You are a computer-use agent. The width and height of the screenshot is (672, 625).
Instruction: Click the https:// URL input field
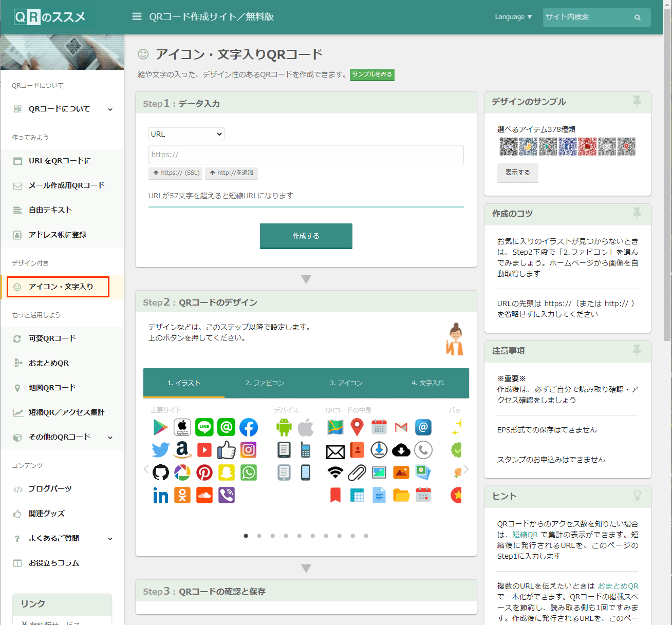(306, 155)
